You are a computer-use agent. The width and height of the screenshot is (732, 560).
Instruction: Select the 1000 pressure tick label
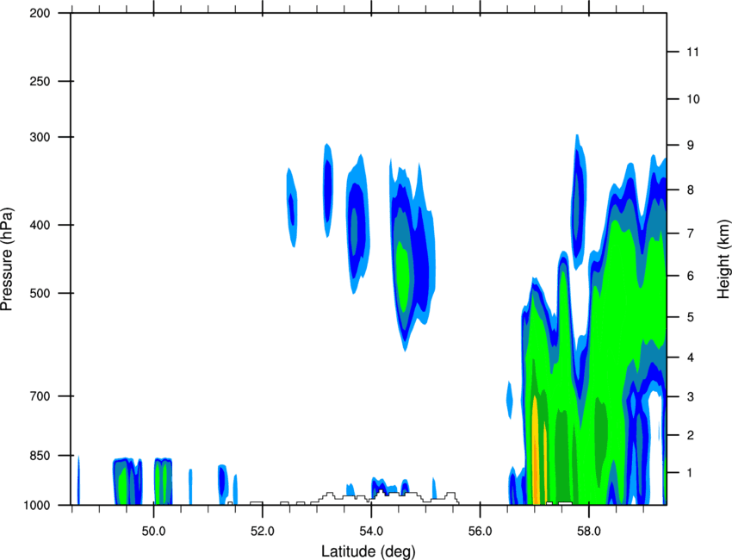(37, 506)
